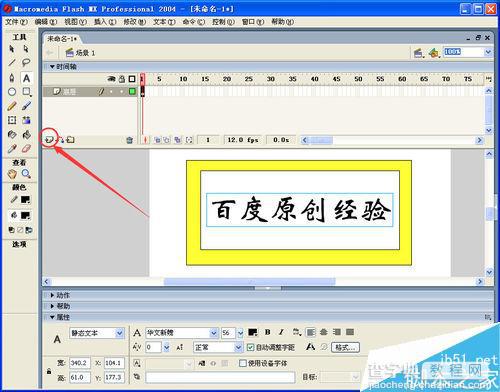Screen dimensions: 500x392
Task: Click the insert layer folder icon
Action: click(x=70, y=140)
